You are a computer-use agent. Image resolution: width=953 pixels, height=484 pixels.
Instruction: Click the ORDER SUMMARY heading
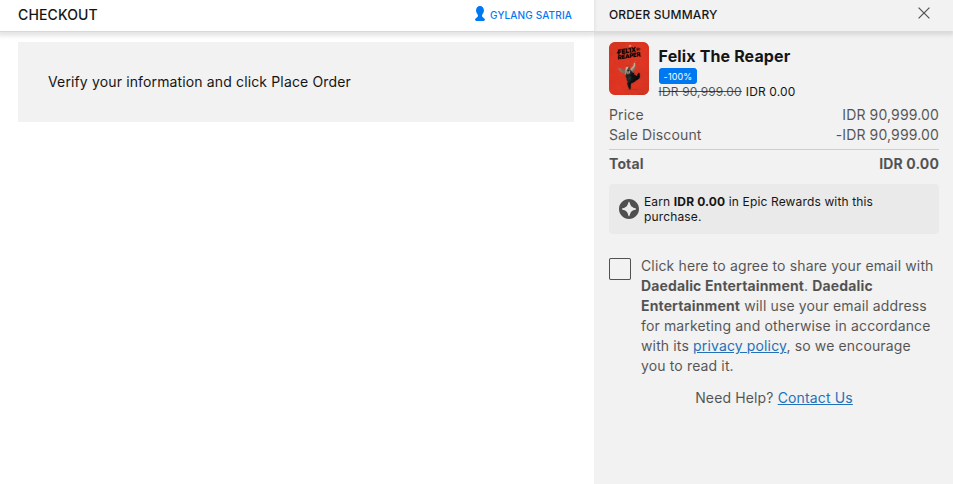(x=663, y=15)
